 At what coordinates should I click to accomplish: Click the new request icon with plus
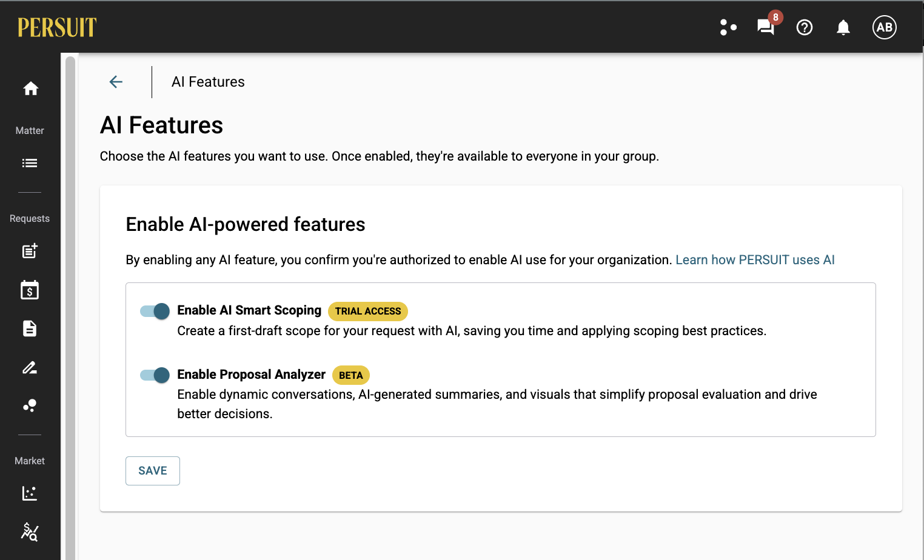(x=30, y=251)
